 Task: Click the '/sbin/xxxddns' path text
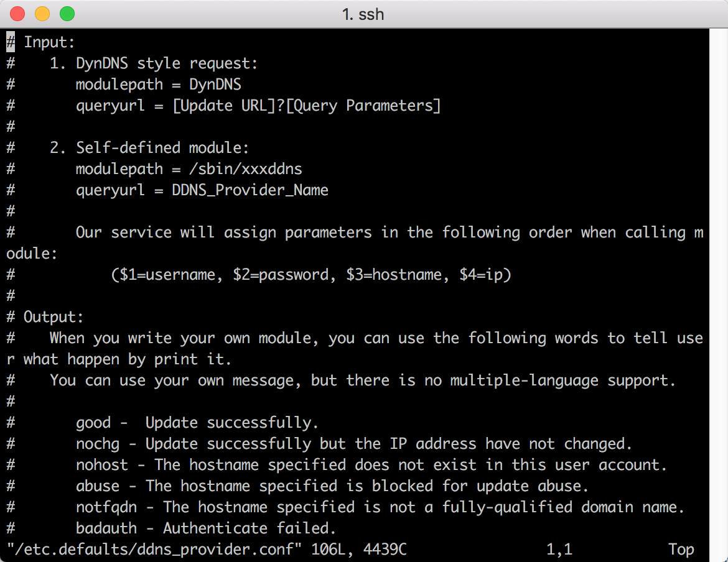(246, 168)
